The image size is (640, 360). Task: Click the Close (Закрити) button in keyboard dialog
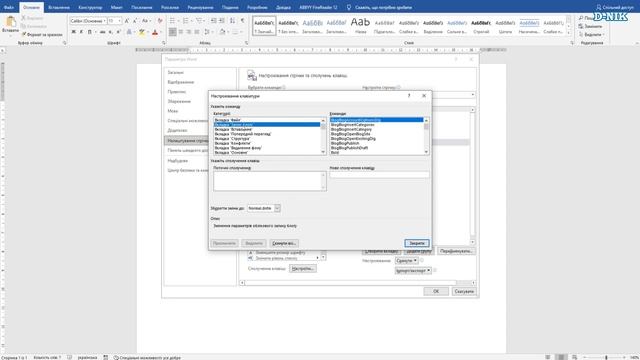point(417,243)
